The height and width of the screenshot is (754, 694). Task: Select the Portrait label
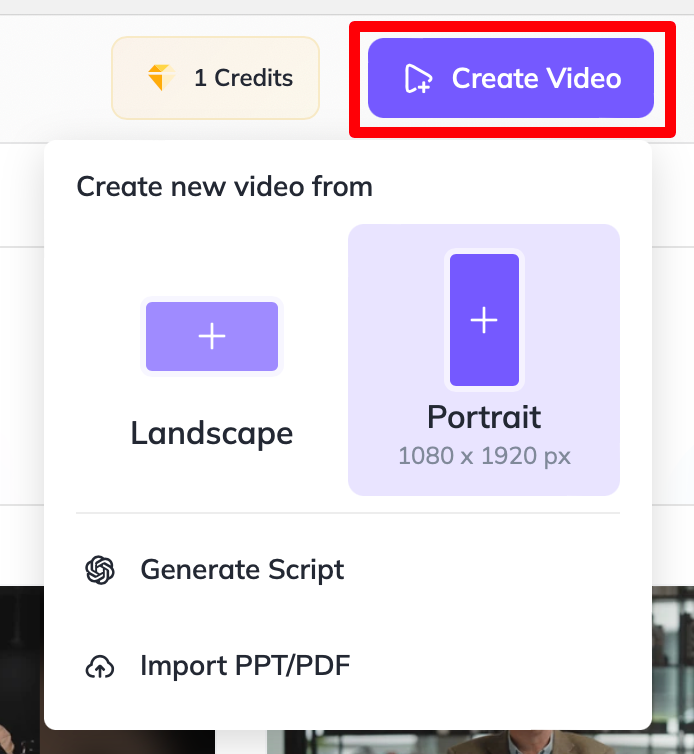[x=484, y=416]
